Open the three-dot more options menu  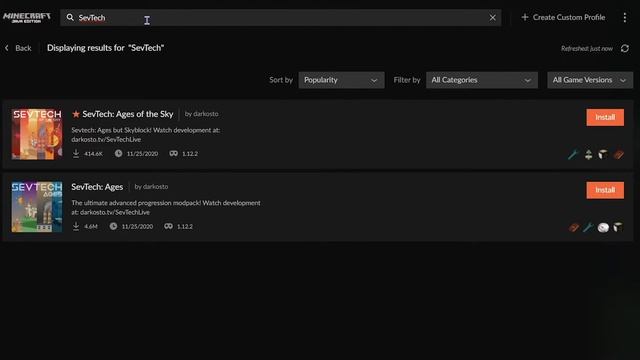(624, 18)
